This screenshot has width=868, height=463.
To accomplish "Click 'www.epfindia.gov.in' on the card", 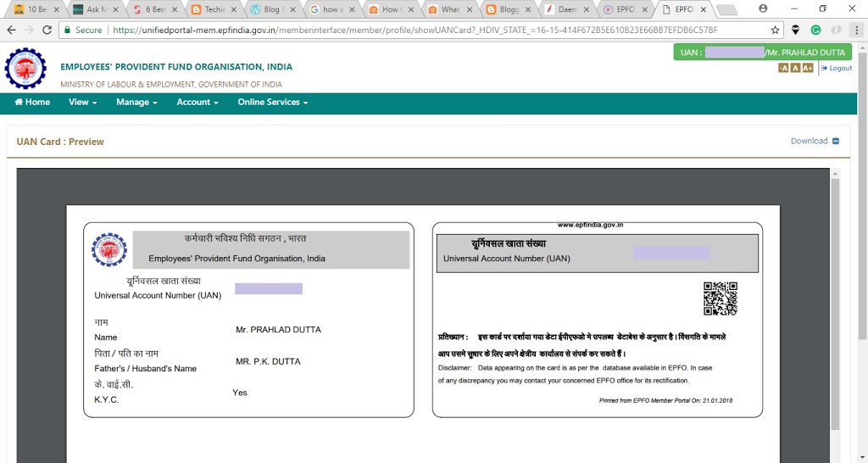I will (590, 225).
